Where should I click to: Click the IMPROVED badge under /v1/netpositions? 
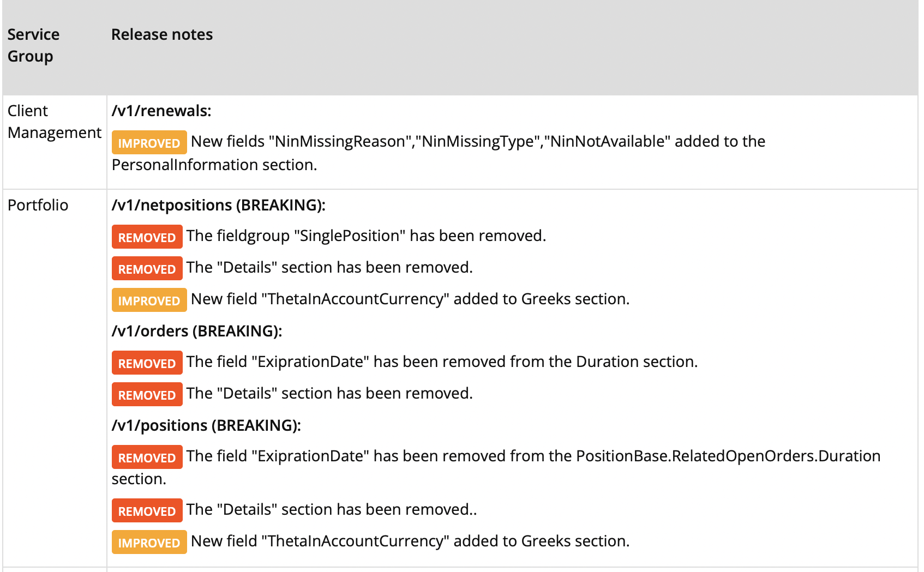click(x=149, y=300)
